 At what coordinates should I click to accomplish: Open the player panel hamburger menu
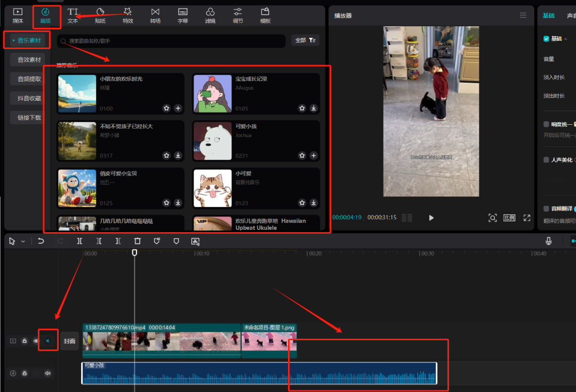click(x=523, y=15)
